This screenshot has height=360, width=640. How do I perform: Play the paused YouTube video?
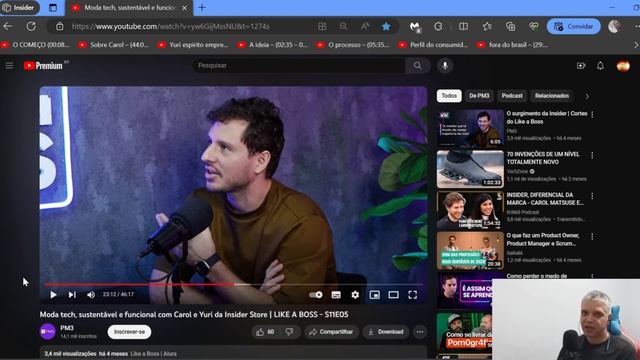(x=53, y=294)
